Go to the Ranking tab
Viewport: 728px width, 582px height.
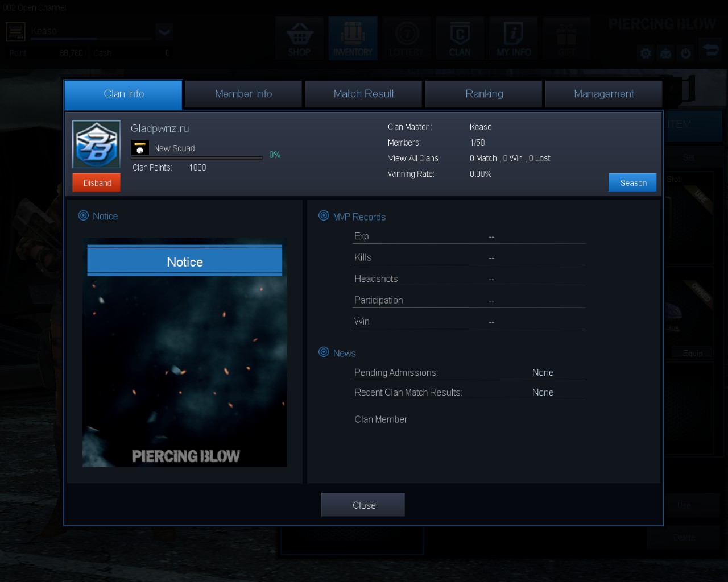tap(484, 94)
